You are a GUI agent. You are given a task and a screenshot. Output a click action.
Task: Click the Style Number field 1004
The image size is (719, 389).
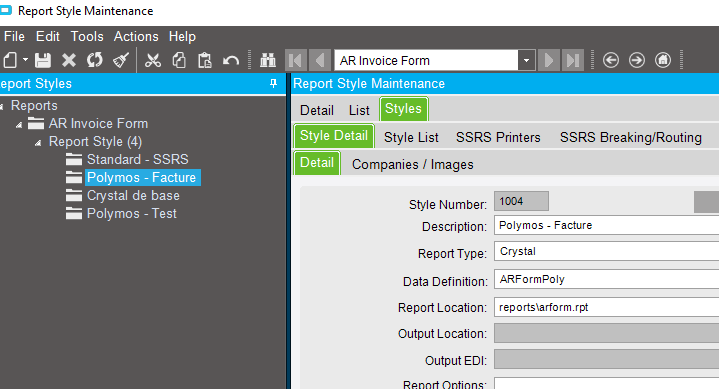click(x=521, y=201)
